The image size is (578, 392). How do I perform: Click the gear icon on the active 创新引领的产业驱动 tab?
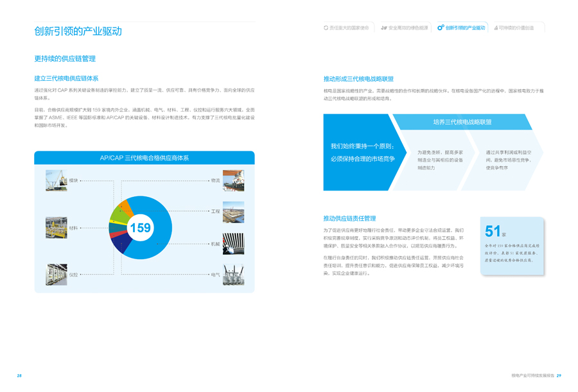coord(441,28)
